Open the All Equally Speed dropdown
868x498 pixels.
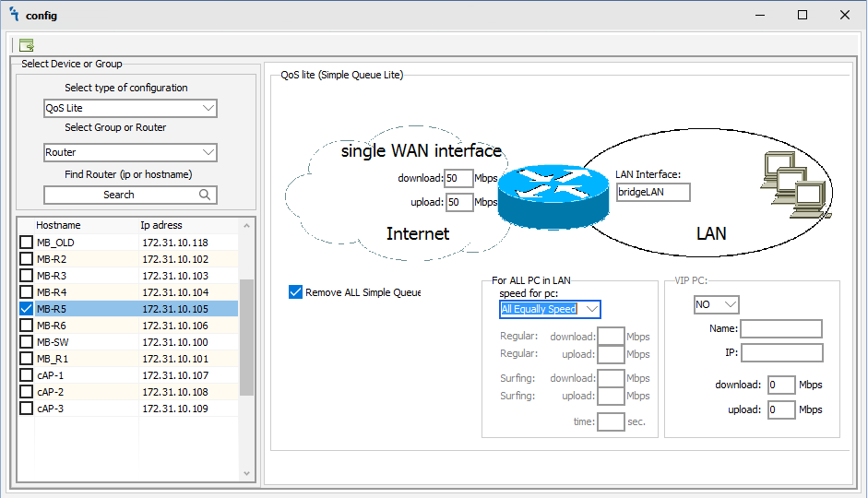tap(591, 309)
